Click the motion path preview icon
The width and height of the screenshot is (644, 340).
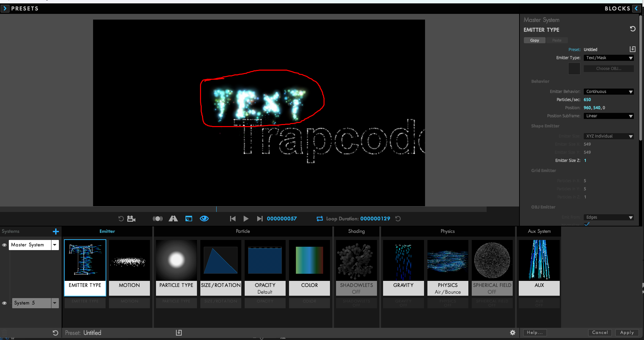[173, 218]
